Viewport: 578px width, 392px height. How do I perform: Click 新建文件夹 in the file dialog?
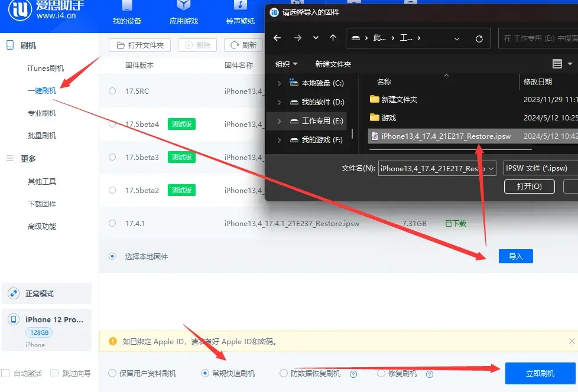pyautogui.click(x=333, y=64)
